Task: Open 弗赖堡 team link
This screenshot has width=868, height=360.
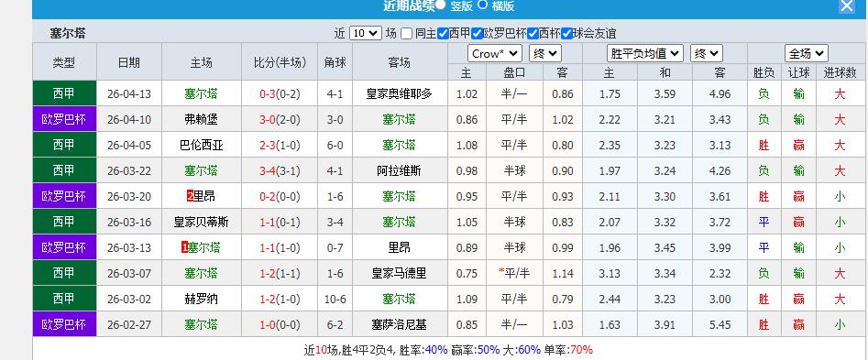Action: pos(201,119)
